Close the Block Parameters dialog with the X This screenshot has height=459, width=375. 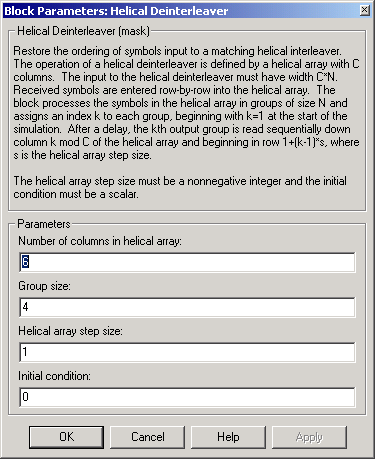tap(365, 10)
